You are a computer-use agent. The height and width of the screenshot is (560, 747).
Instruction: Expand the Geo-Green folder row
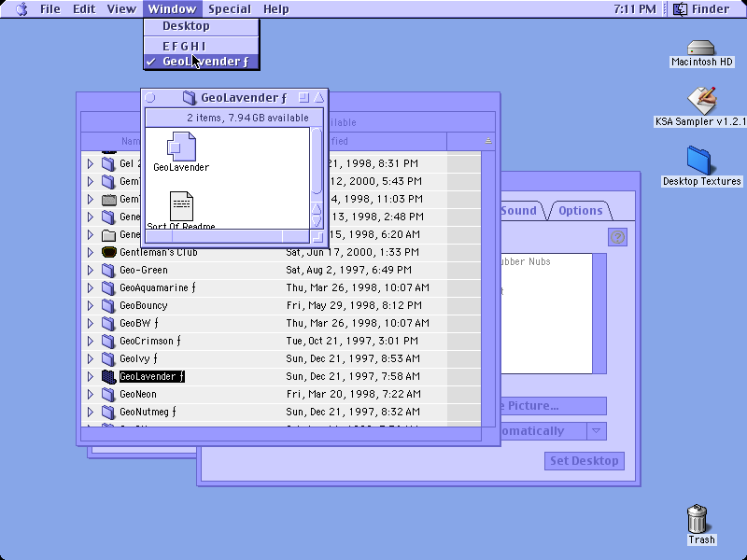(x=91, y=270)
